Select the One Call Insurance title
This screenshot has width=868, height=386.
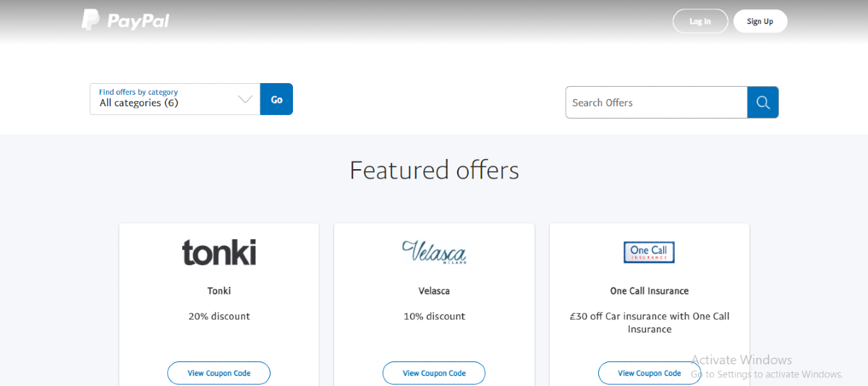649,291
